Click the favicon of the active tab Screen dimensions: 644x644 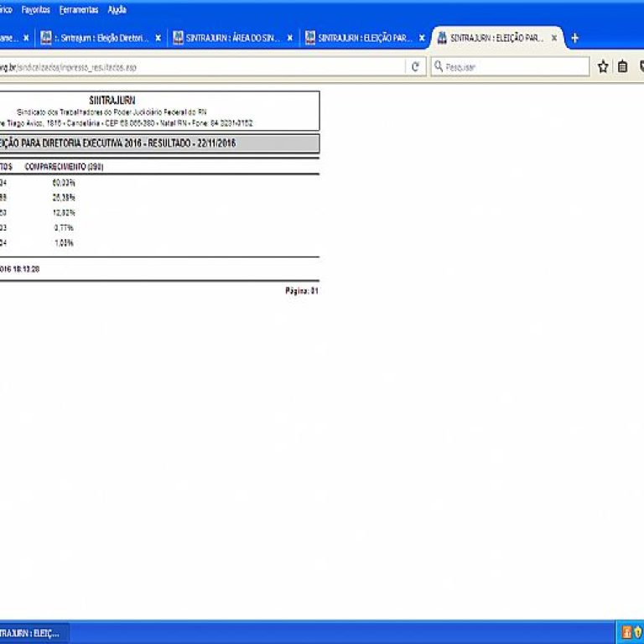(442, 38)
